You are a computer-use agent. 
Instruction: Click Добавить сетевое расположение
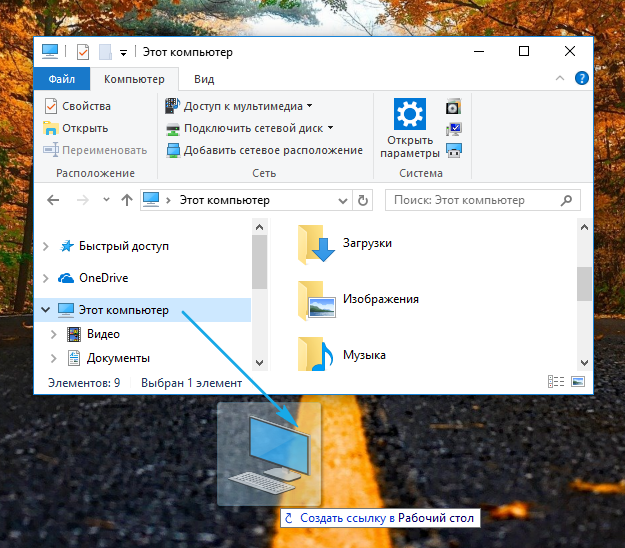(264, 150)
